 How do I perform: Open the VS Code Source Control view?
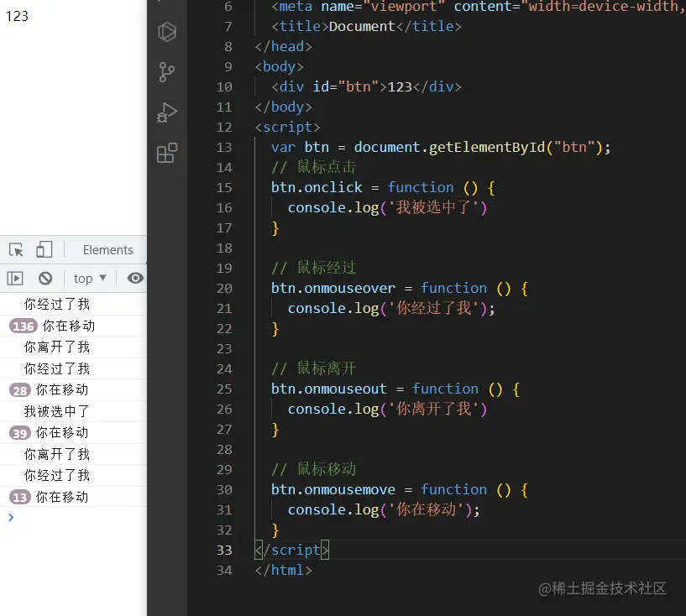tap(167, 72)
